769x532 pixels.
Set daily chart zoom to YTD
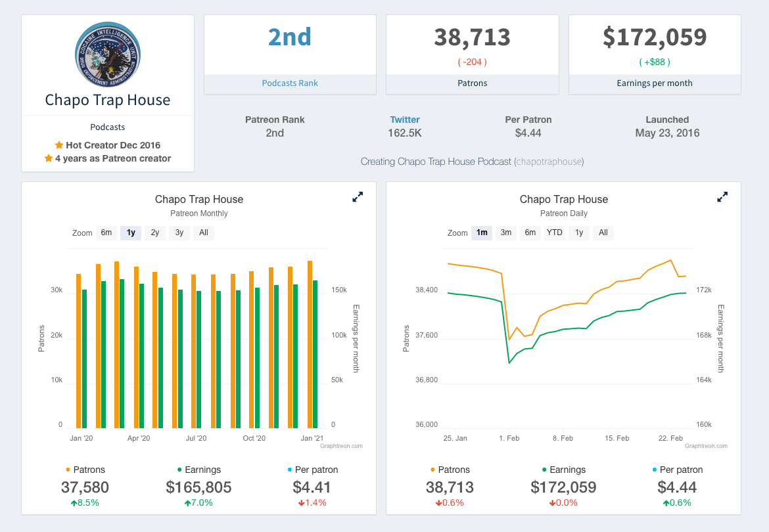555,233
